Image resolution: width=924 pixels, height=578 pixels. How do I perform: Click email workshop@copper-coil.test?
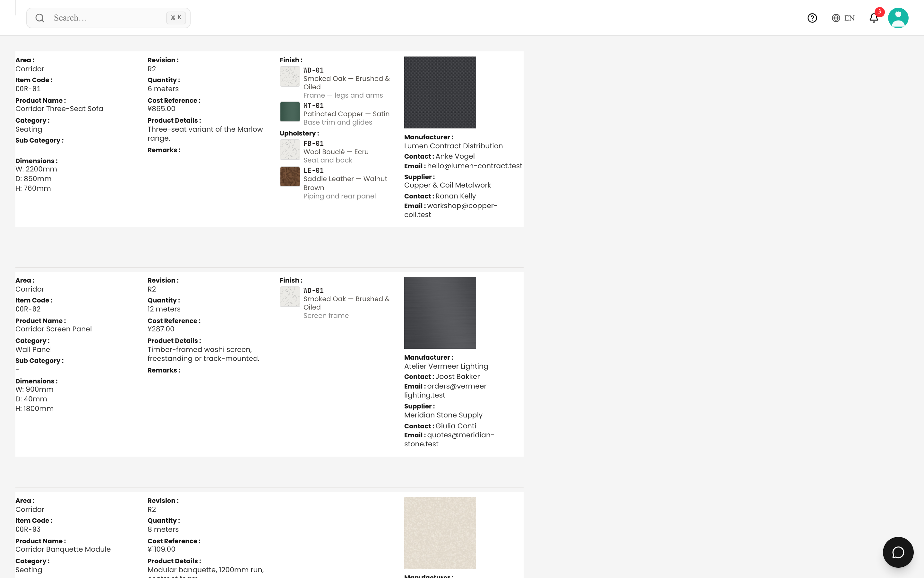pos(450,210)
